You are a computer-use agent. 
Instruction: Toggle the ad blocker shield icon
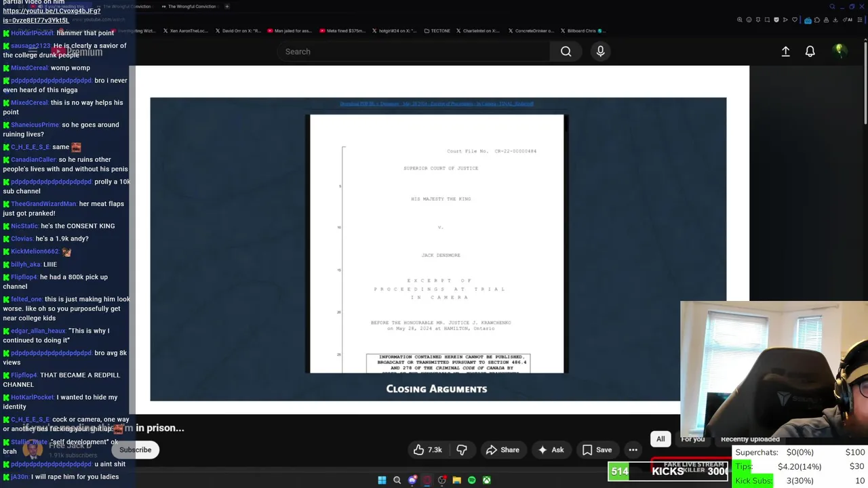click(776, 20)
